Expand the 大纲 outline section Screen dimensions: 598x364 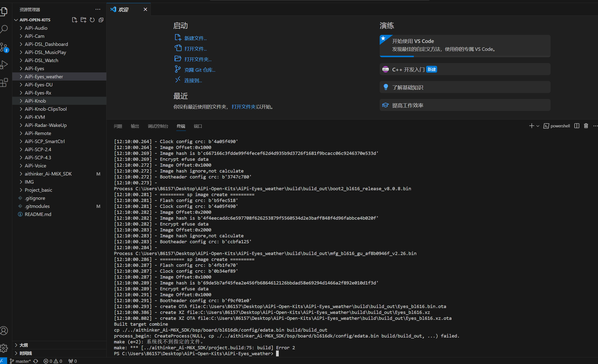[x=59, y=345]
